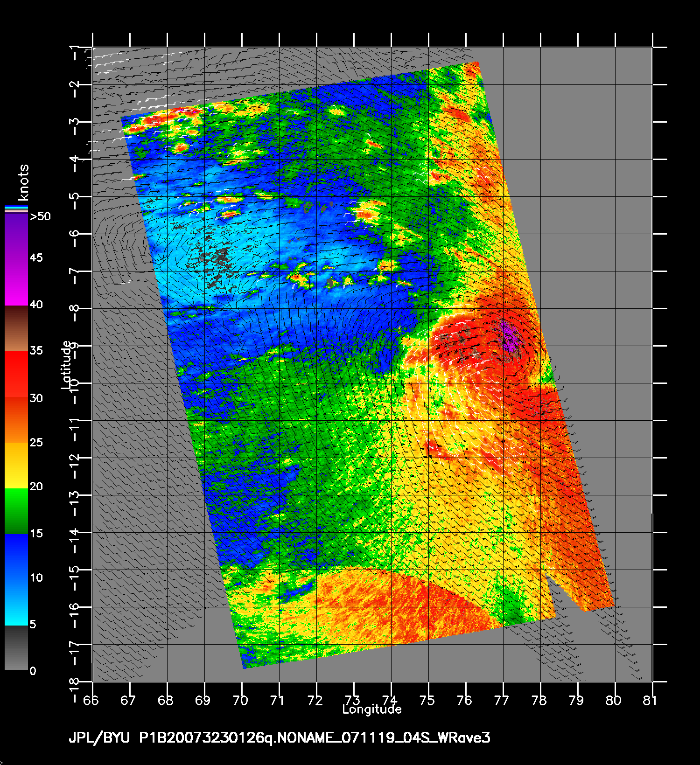The height and width of the screenshot is (765, 700).
Task: Click the "71" longitude axis label
Action: [x=277, y=701]
